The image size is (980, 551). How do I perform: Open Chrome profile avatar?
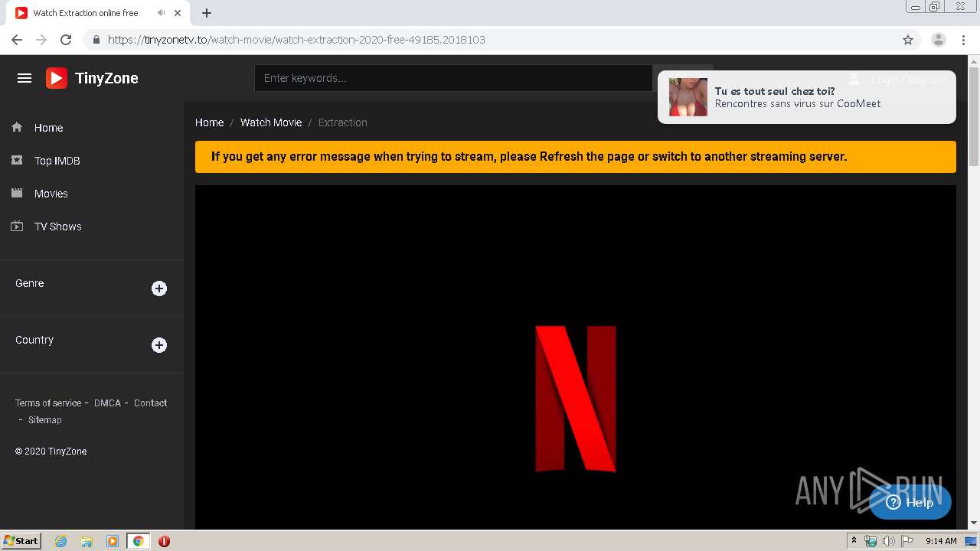939,40
